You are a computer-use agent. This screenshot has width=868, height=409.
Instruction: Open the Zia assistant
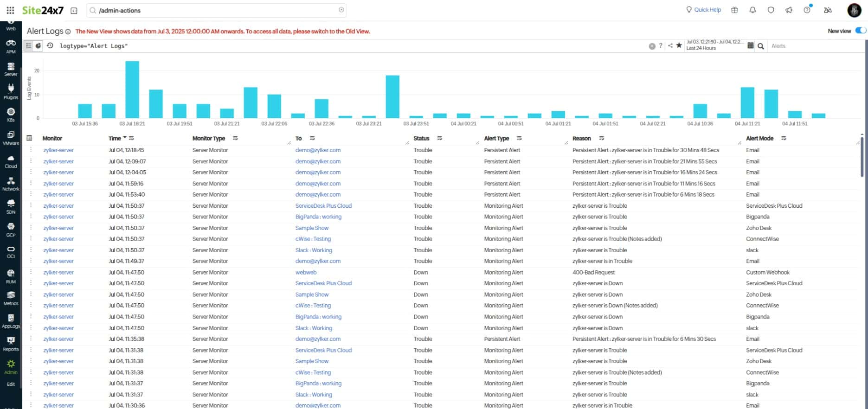[x=828, y=10]
